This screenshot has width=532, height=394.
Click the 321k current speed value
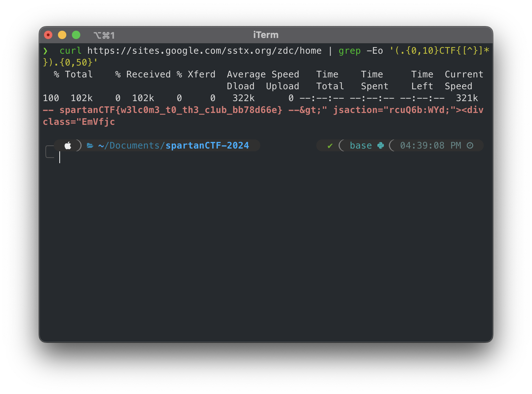467,98
